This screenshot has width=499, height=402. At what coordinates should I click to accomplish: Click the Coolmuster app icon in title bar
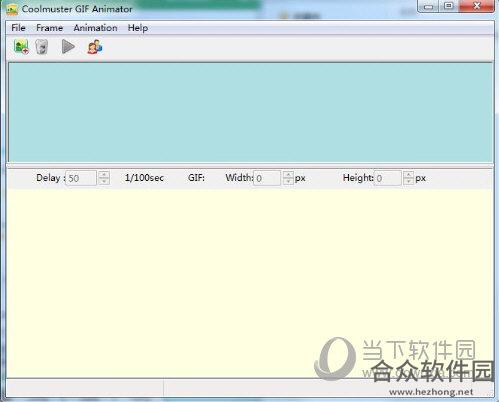click(x=12, y=9)
